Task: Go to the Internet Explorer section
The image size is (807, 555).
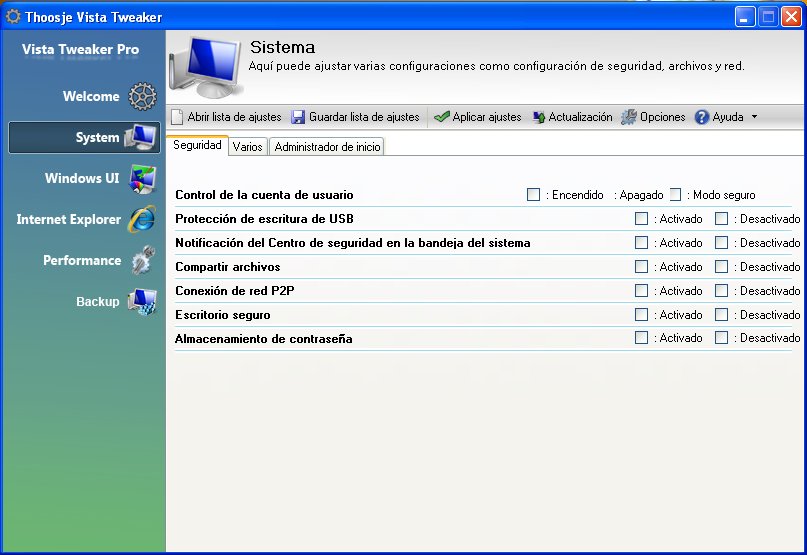Action: [x=84, y=219]
